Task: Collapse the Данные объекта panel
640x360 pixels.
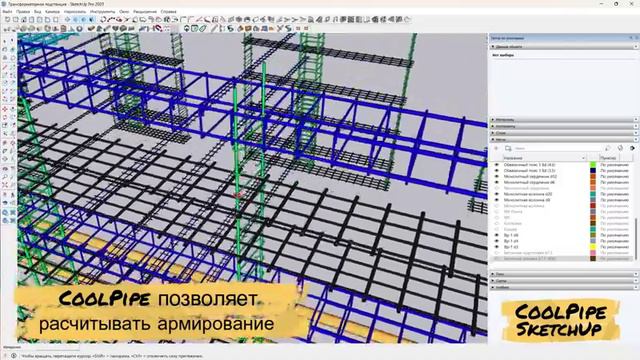Action: [x=564, y=47]
